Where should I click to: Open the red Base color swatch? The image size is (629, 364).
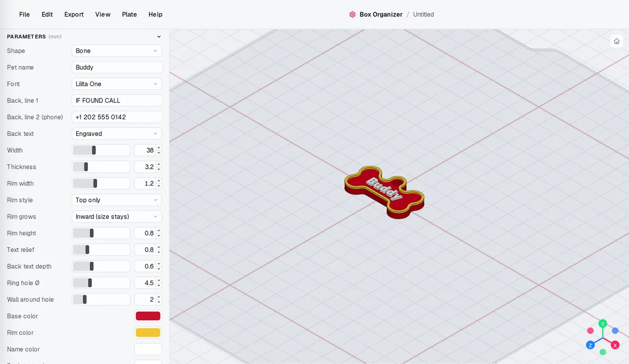148,316
